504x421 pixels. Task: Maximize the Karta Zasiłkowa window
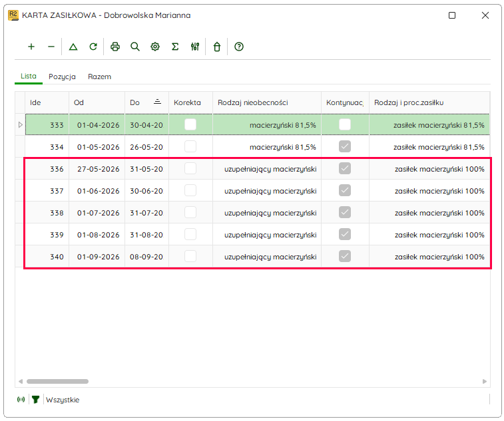tap(452, 15)
